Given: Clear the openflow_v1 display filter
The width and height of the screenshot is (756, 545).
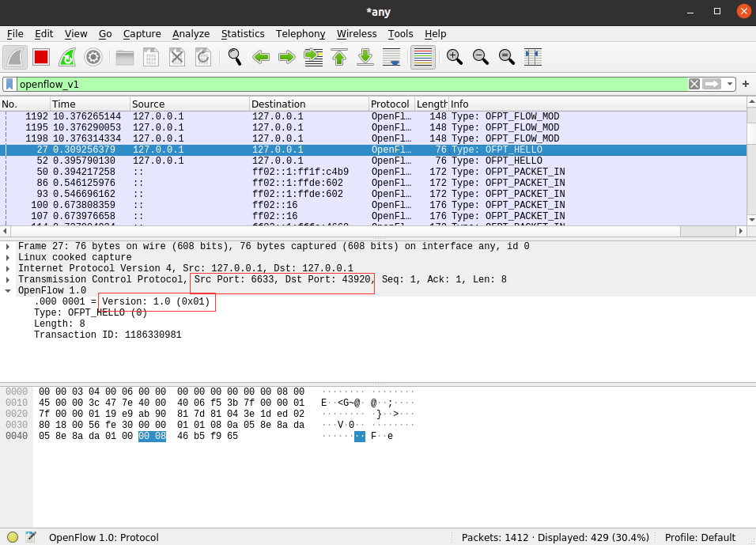Looking at the screenshot, I should [694, 85].
